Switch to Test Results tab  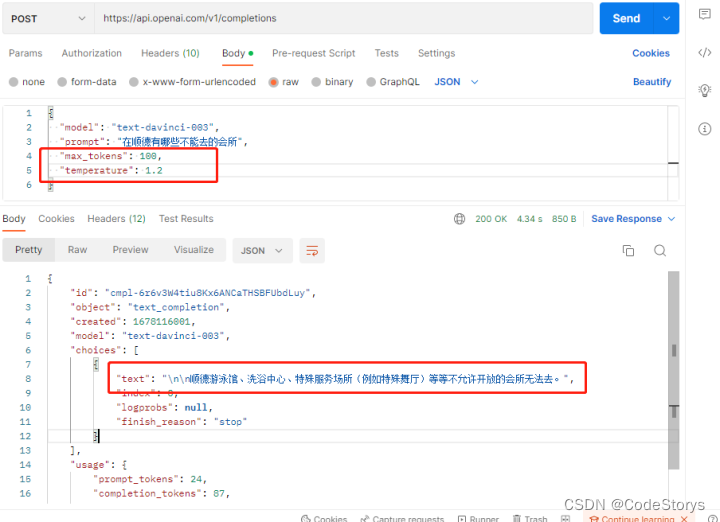point(186,219)
